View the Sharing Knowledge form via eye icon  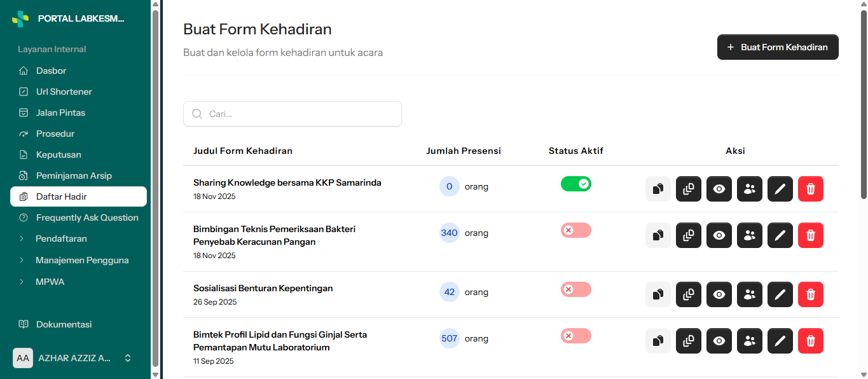pos(719,189)
